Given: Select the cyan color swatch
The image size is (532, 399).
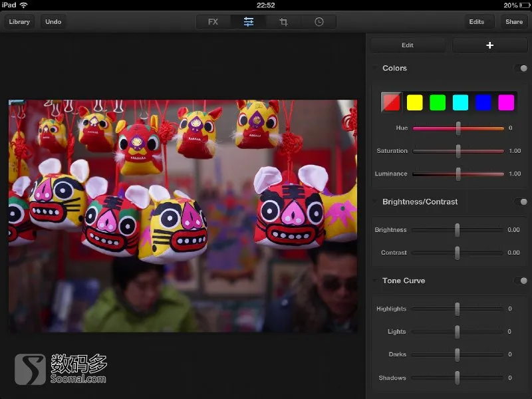Looking at the screenshot, I should (x=460, y=102).
